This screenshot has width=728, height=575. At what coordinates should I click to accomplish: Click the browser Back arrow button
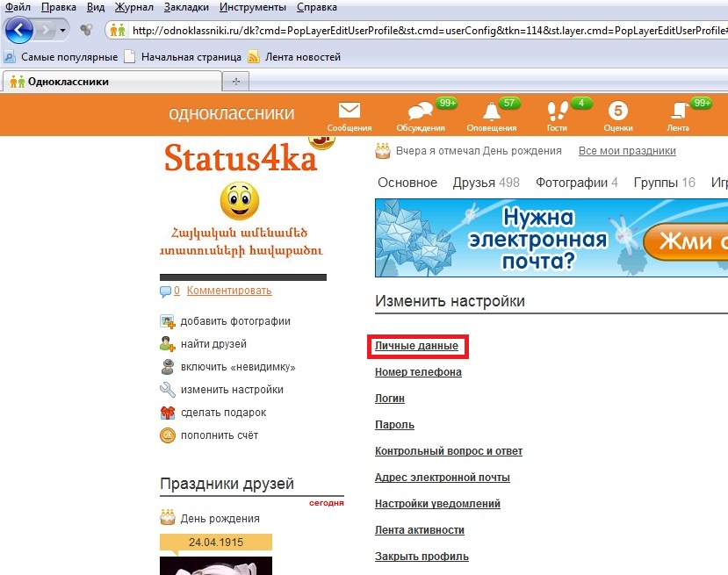click(18, 30)
